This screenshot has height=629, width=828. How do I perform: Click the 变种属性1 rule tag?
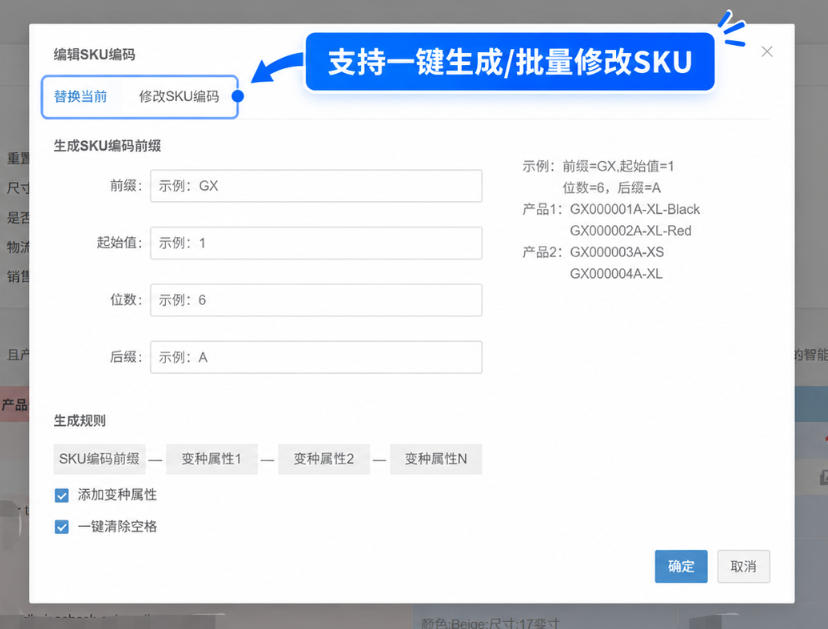pyautogui.click(x=211, y=459)
